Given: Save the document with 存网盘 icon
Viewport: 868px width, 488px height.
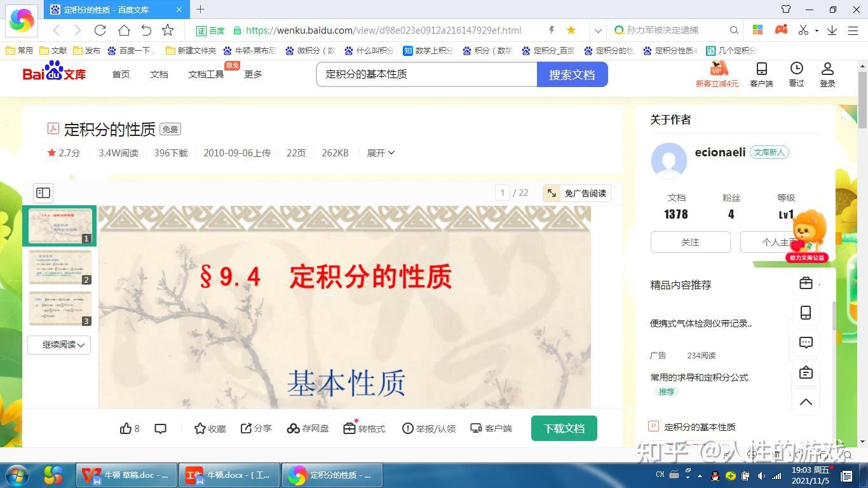Looking at the screenshot, I should [x=308, y=428].
